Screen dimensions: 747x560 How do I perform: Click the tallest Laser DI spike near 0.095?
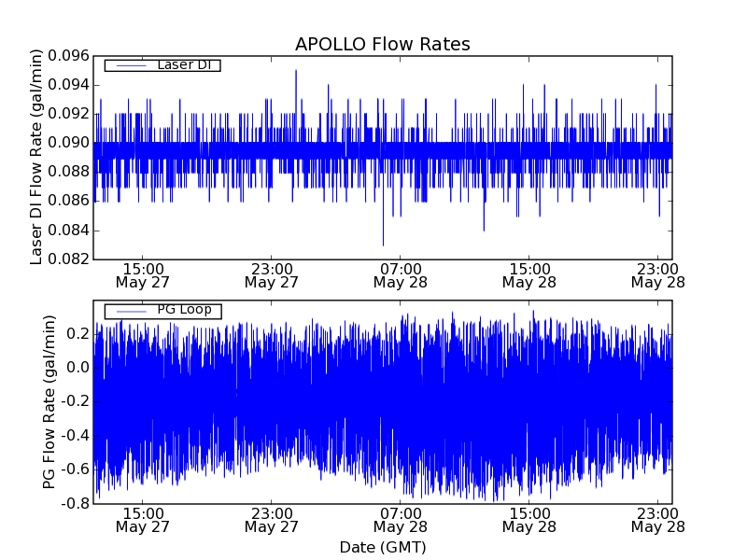tap(296, 71)
